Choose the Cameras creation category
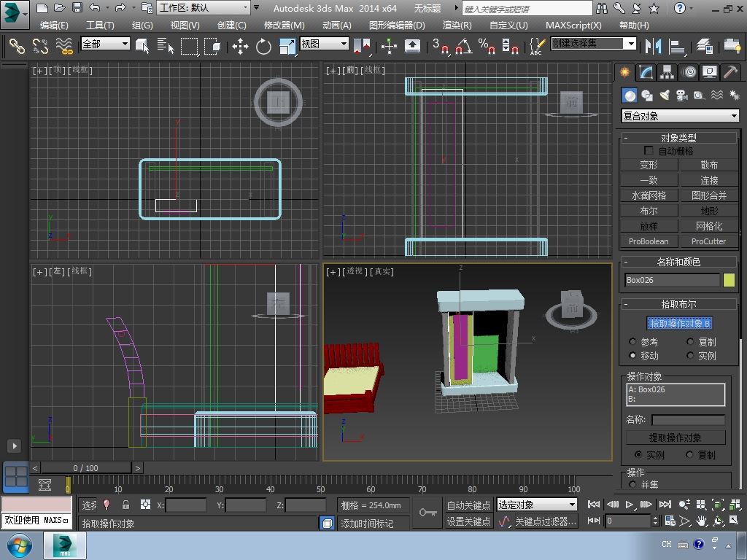 [681, 96]
